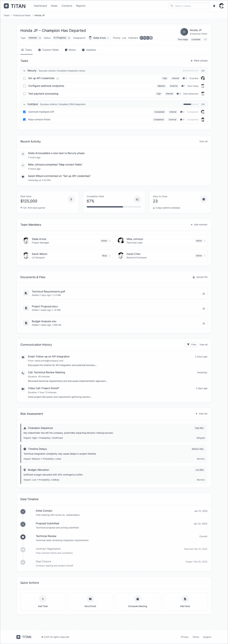Viewport: 228px width, 644px height.
Task: Download Technical Requirements.pdf via download icon
Action: click(x=204, y=293)
